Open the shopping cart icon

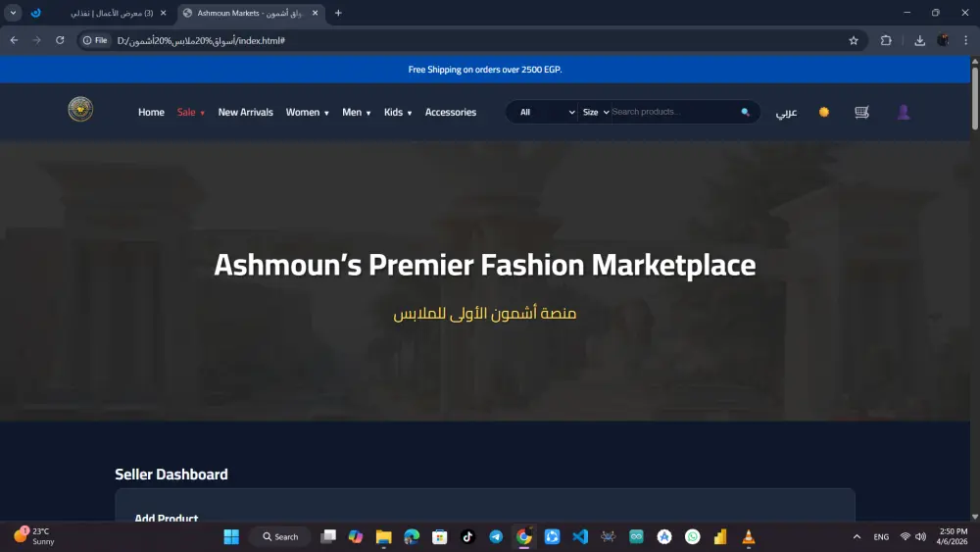pyautogui.click(x=861, y=112)
